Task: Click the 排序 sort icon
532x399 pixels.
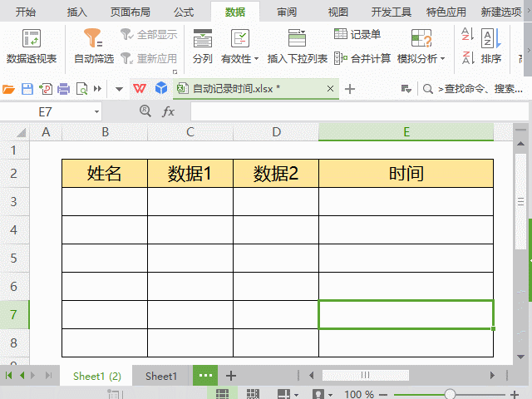Action: click(491, 39)
